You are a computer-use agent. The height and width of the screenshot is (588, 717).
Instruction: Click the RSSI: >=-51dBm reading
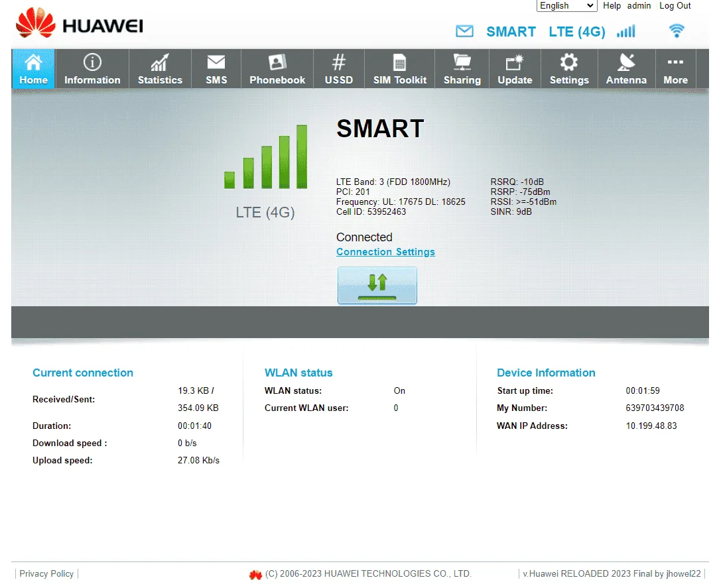click(x=523, y=202)
